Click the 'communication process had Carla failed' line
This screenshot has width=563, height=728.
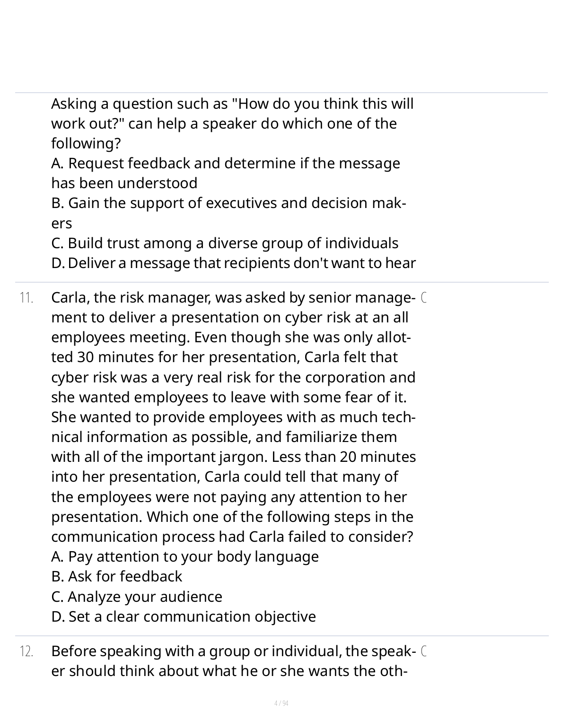232,537
